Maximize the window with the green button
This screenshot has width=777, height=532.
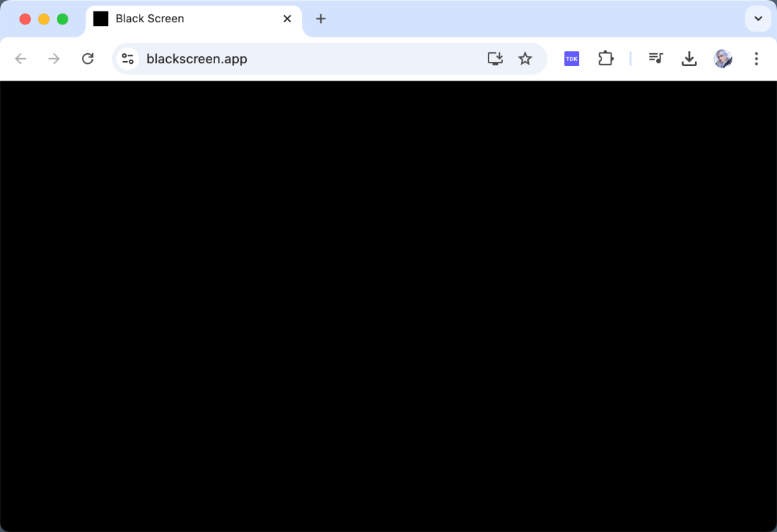(x=63, y=19)
